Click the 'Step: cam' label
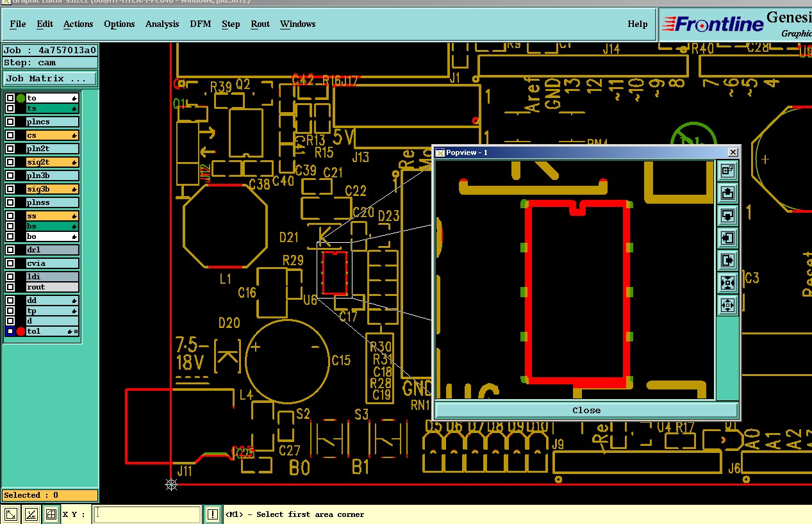Image resolution: width=812 pixels, height=524 pixels. [x=50, y=63]
